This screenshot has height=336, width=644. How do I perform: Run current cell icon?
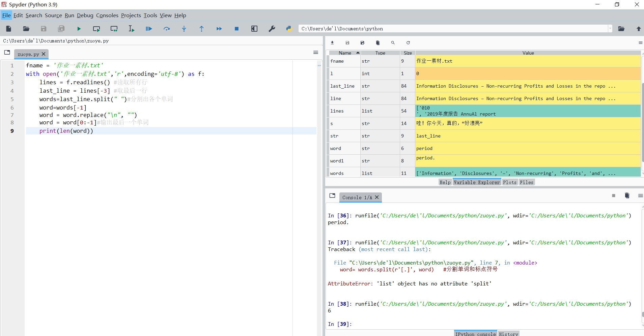point(96,29)
